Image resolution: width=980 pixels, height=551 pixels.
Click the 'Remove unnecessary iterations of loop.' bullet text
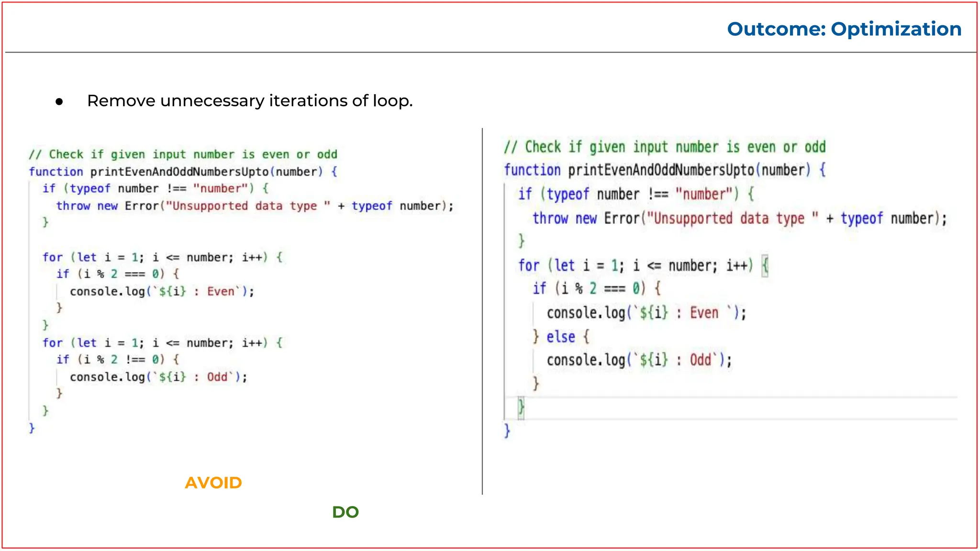[250, 101]
